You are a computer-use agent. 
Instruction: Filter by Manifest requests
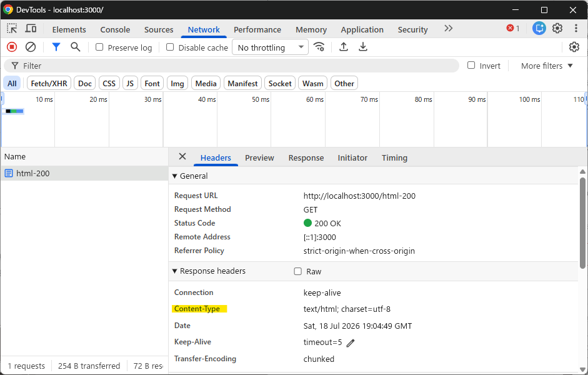(x=242, y=83)
